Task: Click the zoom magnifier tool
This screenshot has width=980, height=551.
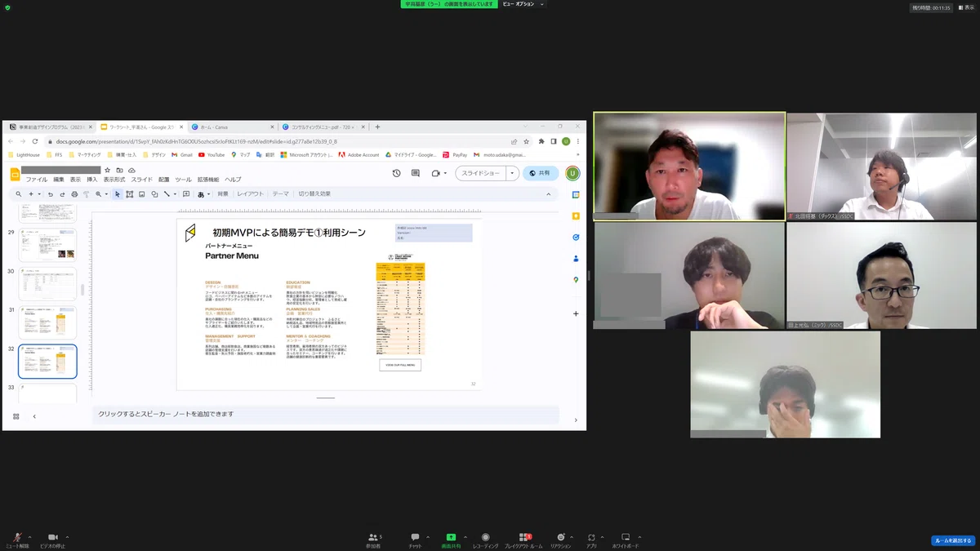Action: 98,194
